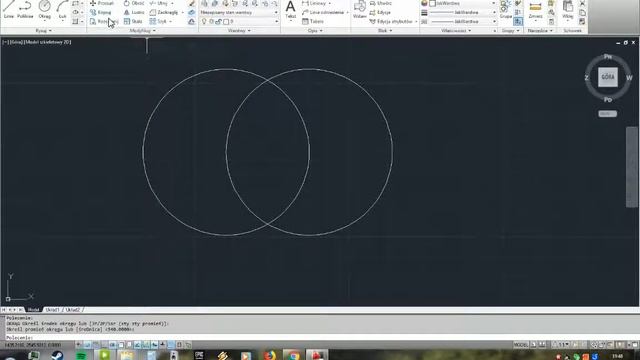The width and height of the screenshot is (640, 360).
Task: Click the Grupa (group) icon
Action: click(x=506, y=10)
